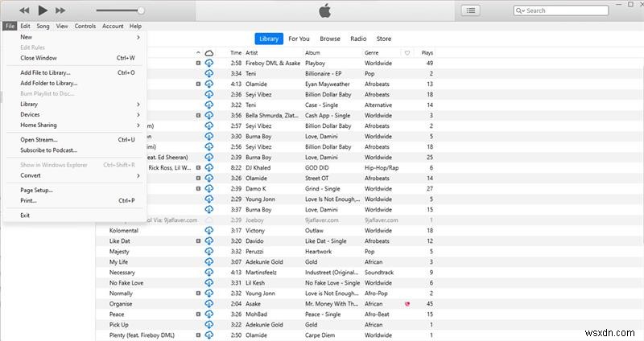Viewport: 644px width, 341px height.
Task: Download Peace by Moh8ad
Action: 209,314
